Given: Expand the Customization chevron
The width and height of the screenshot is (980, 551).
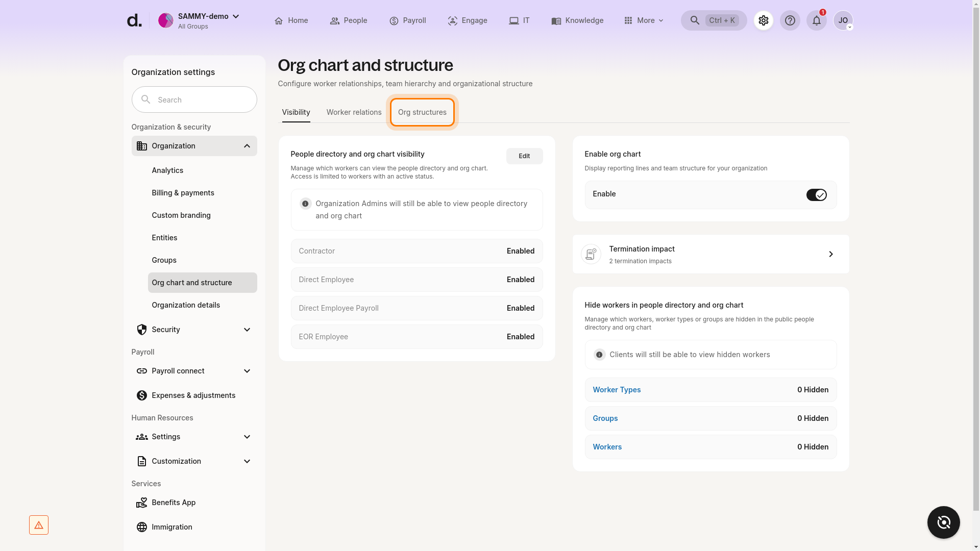Looking at the screenshot, I should pyautogui.click(x=247, y=461).
